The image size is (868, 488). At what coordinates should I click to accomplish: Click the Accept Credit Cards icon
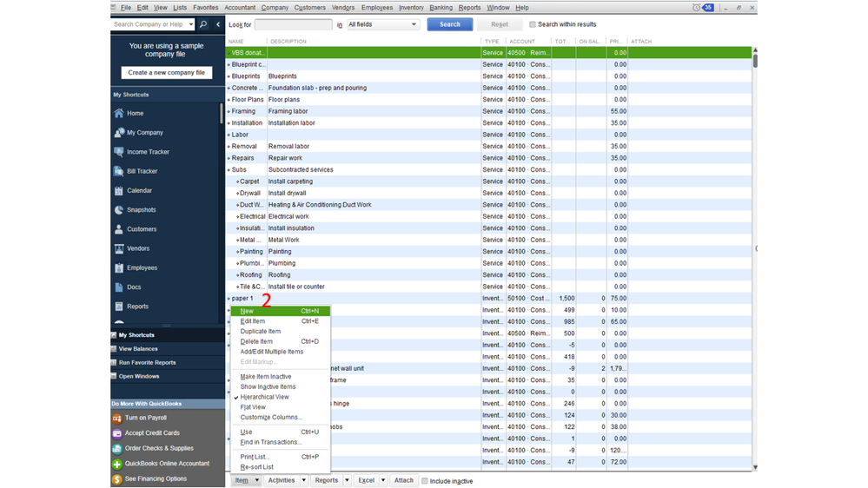pos(116,433)
